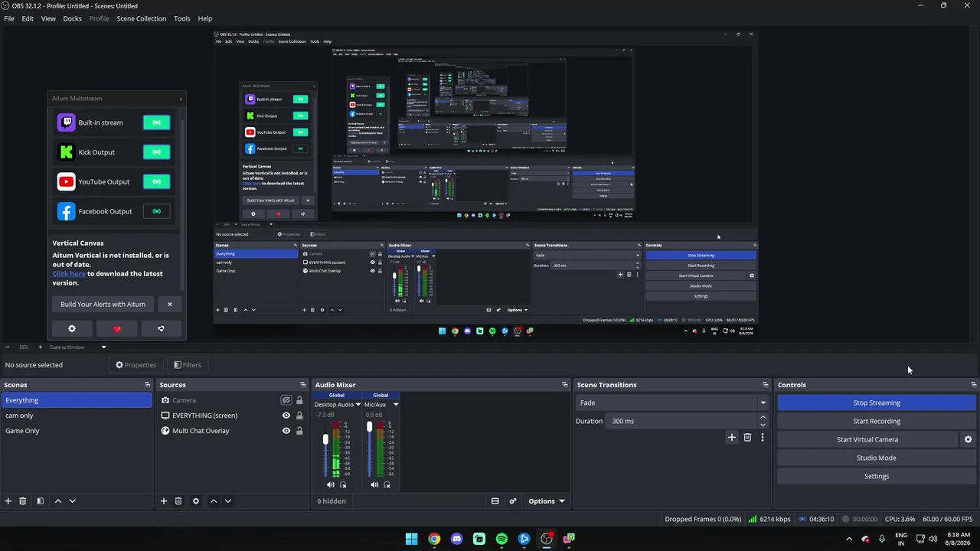
Task: Open virtual camera configuration gear
Action: [x=968, y=439]
